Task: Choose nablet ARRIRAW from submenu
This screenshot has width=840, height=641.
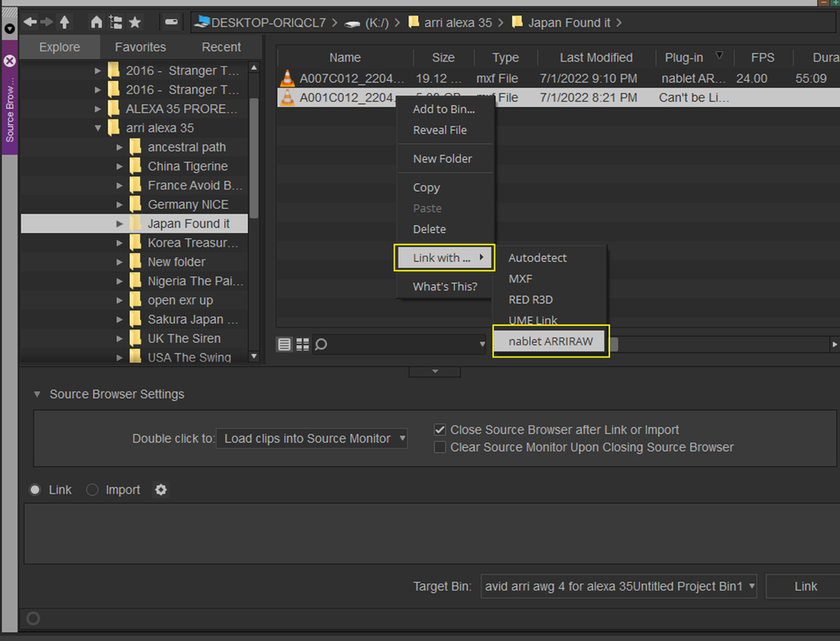Action: tap(551, 341)
